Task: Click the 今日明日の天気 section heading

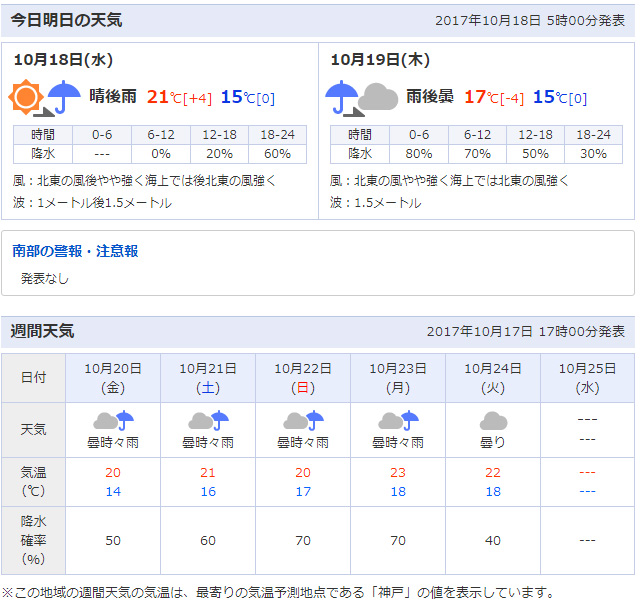Action: coord(66,20)
